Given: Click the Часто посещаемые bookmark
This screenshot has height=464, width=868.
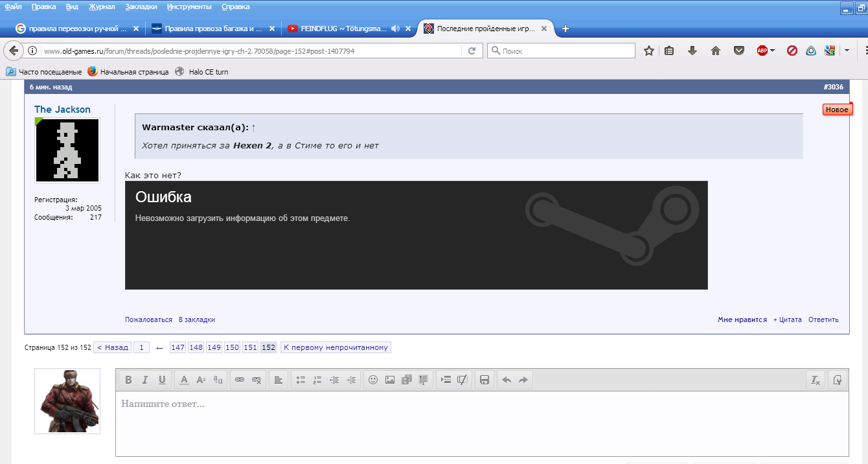Looking at the screenshot, I should click(44, 72).
